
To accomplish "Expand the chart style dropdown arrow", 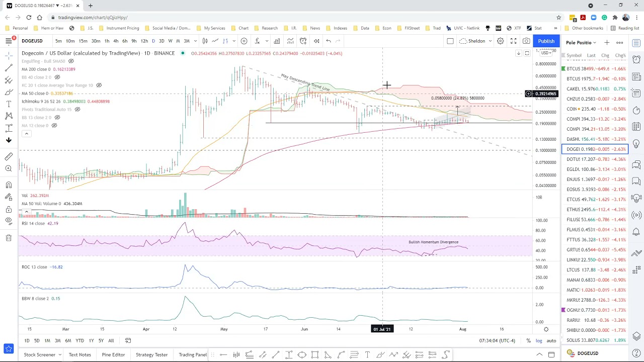I will (x=234, y=41).
